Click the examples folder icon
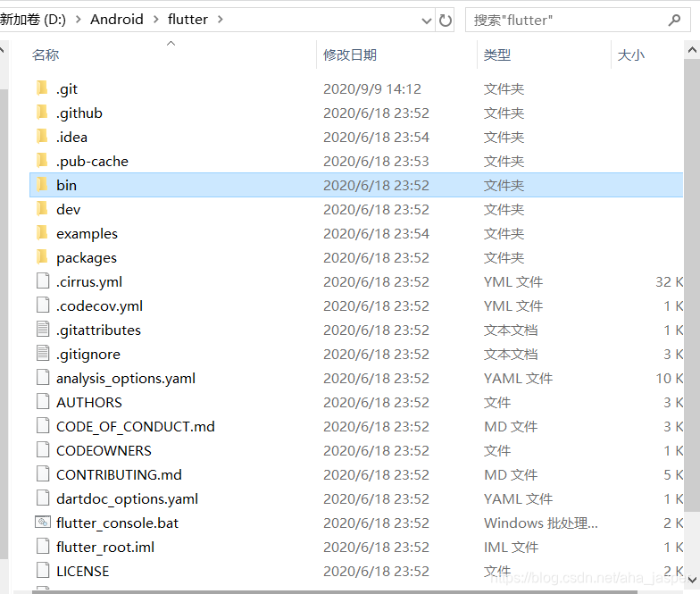 tap(41, 232)
